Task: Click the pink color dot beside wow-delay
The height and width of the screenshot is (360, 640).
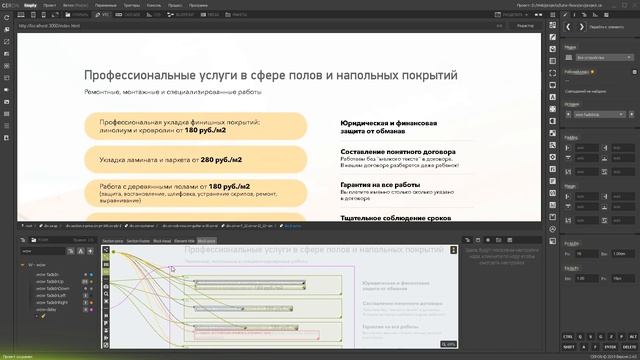Action: point(91,310)
